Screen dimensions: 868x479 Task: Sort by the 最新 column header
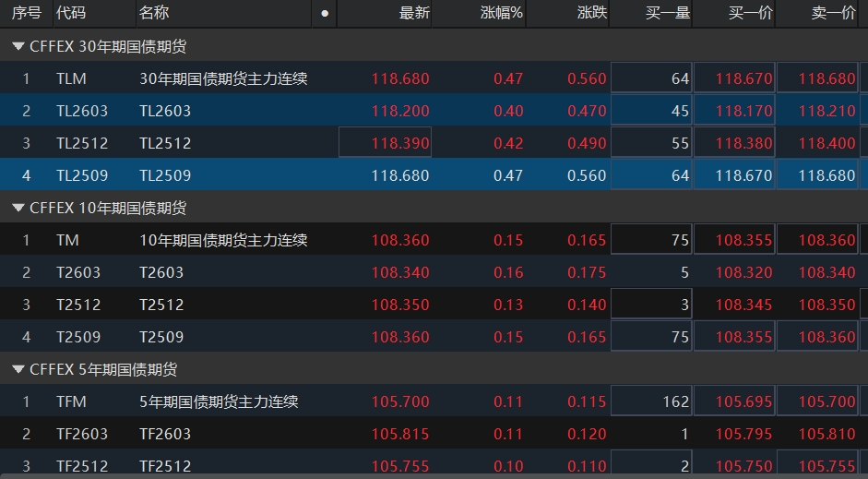tap(414, 13)
